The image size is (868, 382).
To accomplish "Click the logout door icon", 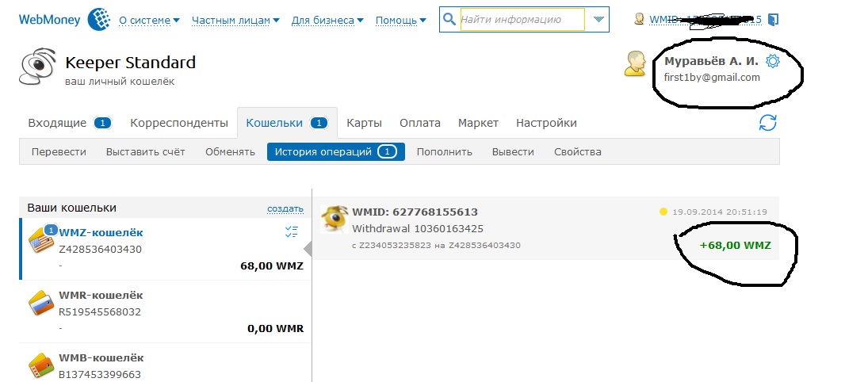I will [774, 20].
